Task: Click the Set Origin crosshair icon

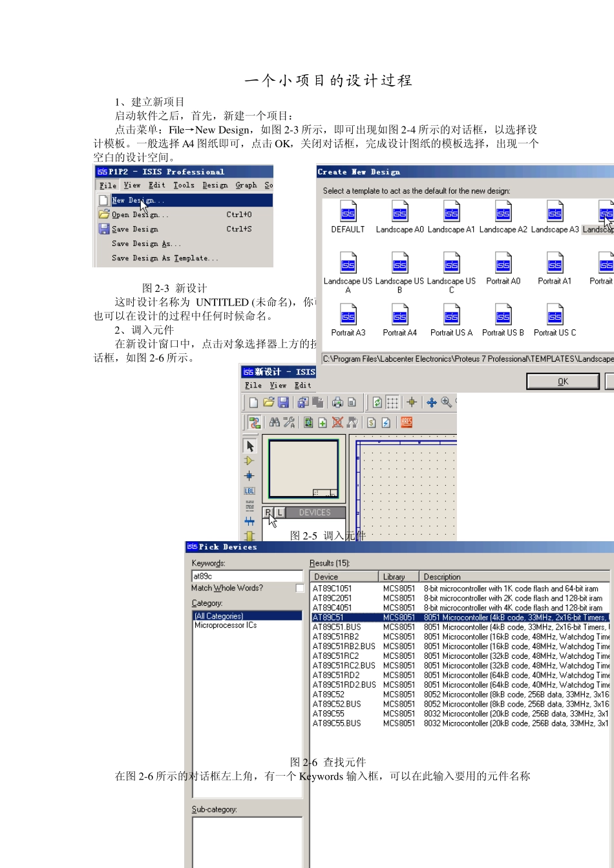Action: [x=412, y=402]
